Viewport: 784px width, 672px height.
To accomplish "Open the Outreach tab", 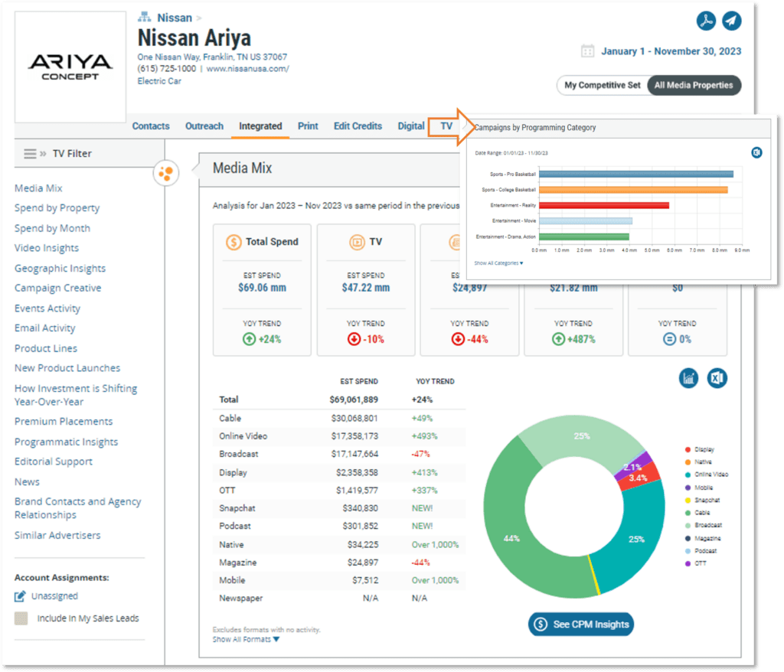I will 204,126.
